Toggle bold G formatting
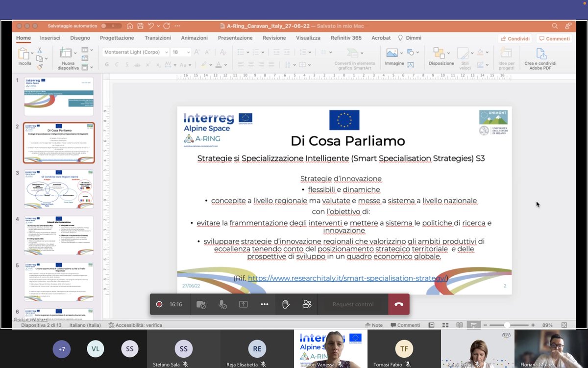This screenshot has height=368, width=588. tap(107, 64)
